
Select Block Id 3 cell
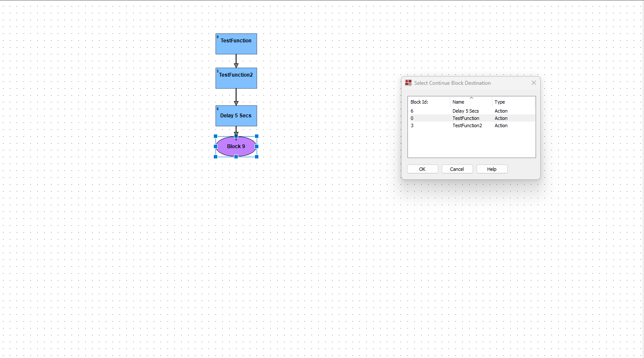[412, 125]
